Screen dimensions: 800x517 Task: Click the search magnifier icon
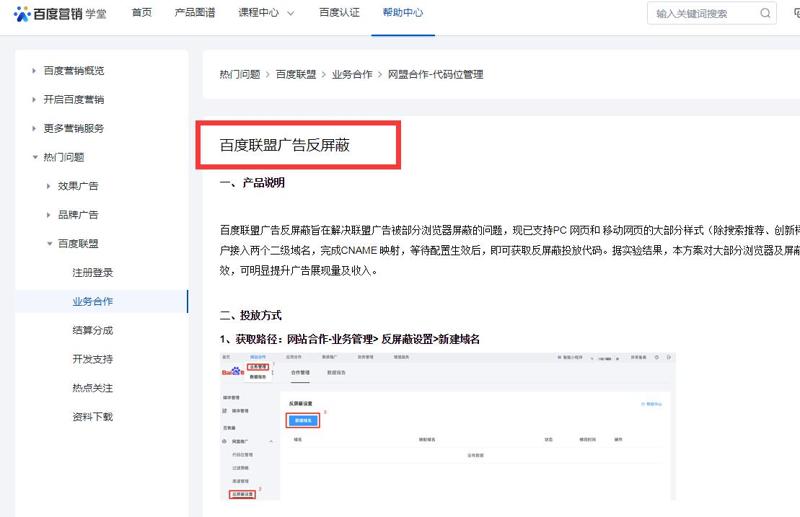765,13
